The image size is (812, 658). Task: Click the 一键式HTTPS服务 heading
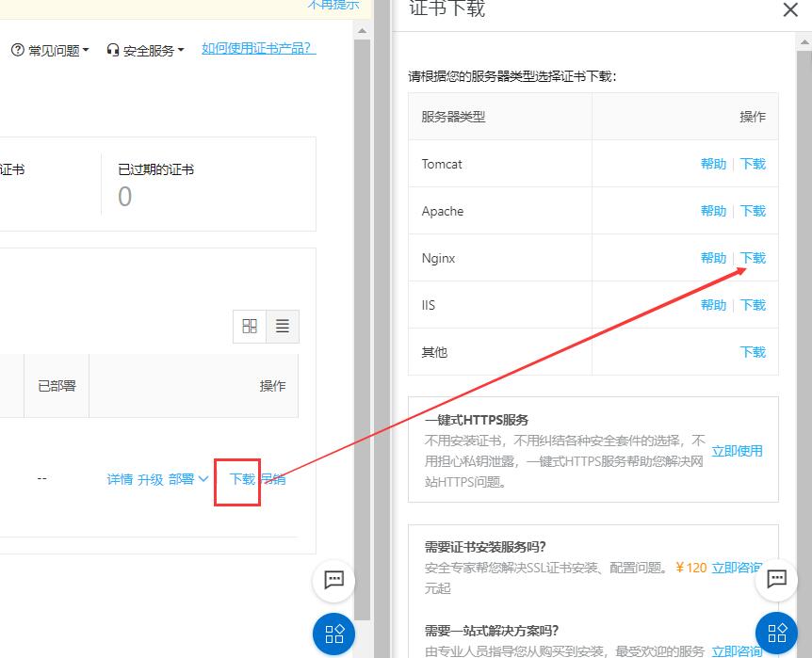[x=477, y=420]
